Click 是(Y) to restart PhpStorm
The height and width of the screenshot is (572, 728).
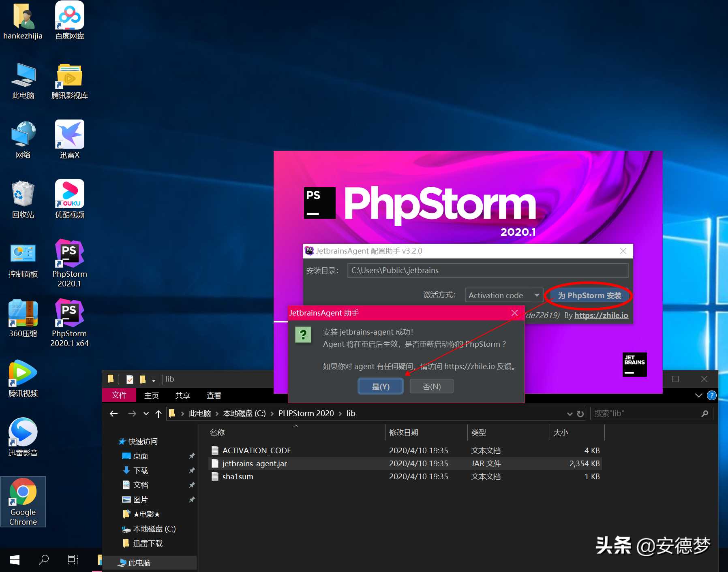381,386
